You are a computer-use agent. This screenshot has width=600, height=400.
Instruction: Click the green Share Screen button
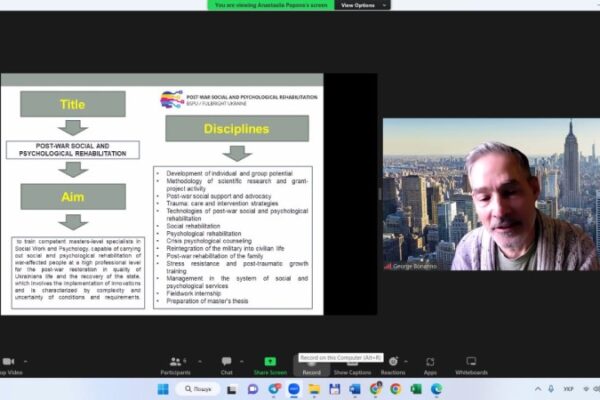tap(269, 364)
